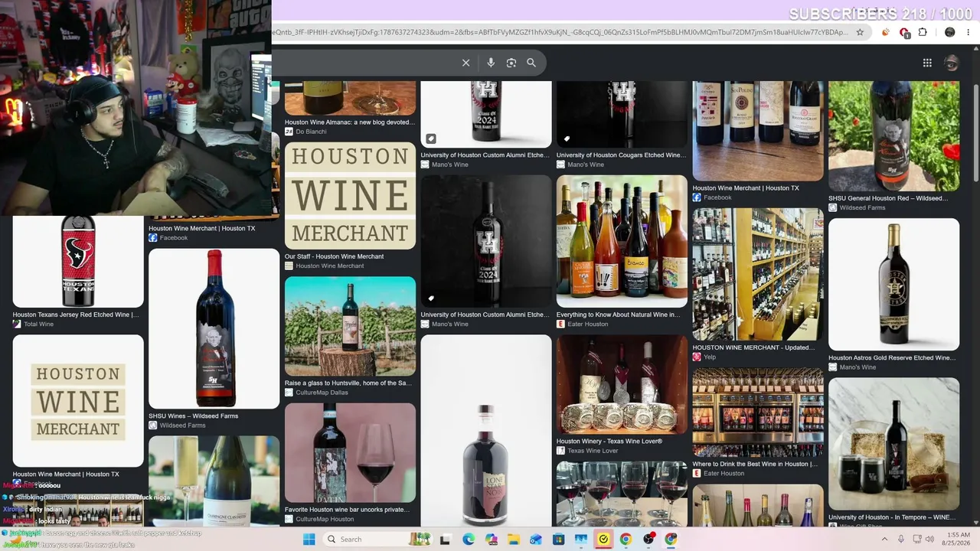The height and width of the screenshot is (551, 980).
Task: Open the Houston Winery Texas Wine Lover image
Action: (622, 384)
